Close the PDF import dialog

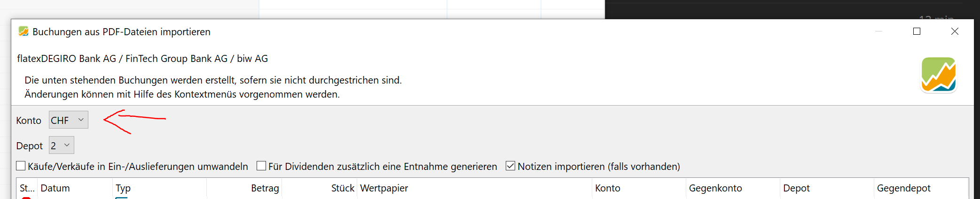[x=955, y=31]
